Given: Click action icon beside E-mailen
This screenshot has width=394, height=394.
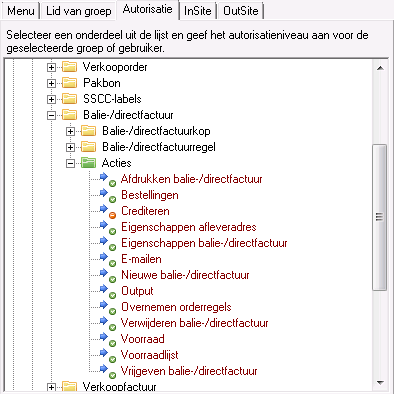Looking at the screenshot, I should coord(108,260).
